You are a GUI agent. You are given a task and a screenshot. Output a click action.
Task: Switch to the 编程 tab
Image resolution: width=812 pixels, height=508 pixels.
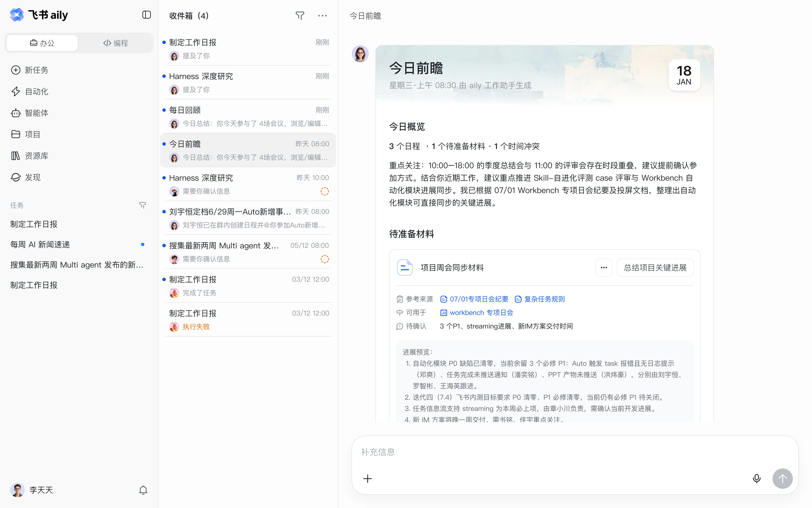point(115,43)
